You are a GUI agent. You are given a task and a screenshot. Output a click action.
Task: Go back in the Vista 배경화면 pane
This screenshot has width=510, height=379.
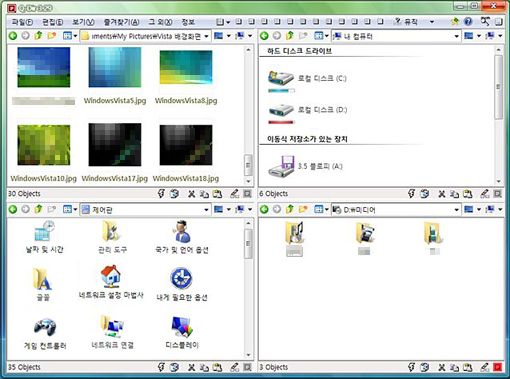tap(13, 36)
